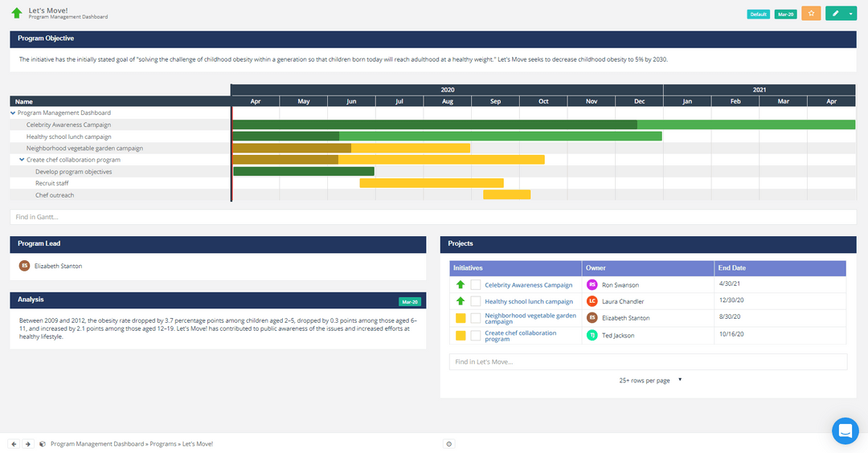This screenshot has height=453, width=868.
Task: Click the ES avatar in the Projects Owner column
Action: click(592, 318)
